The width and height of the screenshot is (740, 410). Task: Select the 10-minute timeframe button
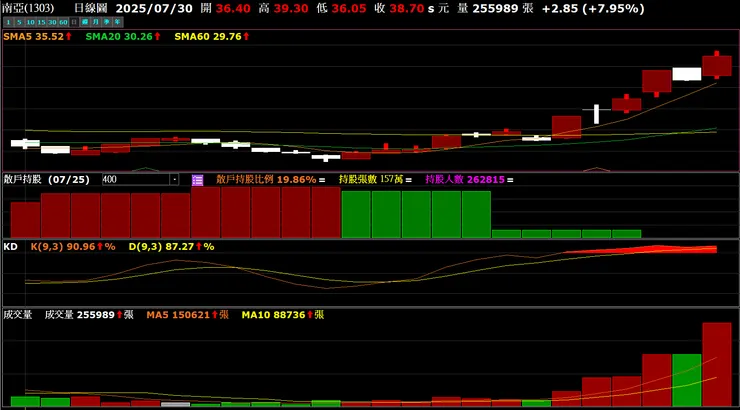(x=31, y=22)
